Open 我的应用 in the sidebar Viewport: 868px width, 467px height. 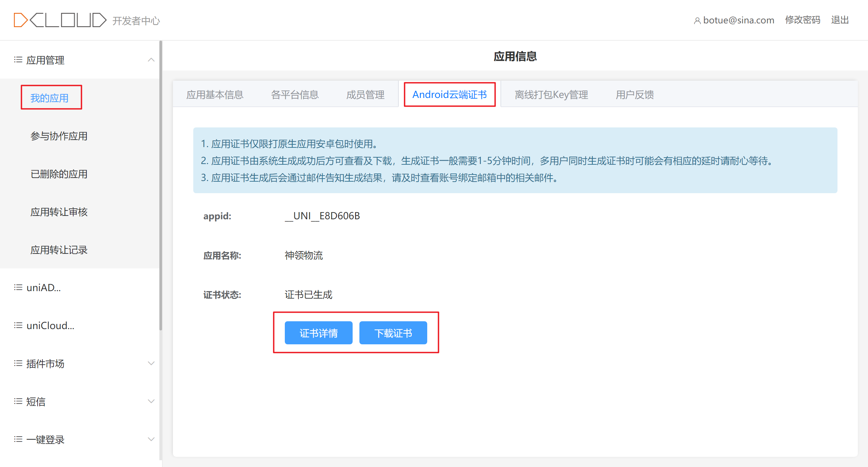[x=50, y=98]
